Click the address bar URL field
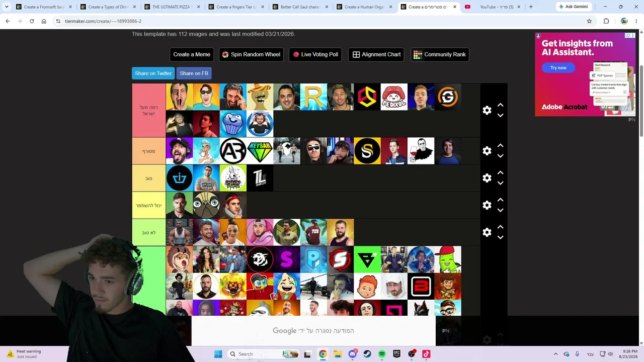 322,21
